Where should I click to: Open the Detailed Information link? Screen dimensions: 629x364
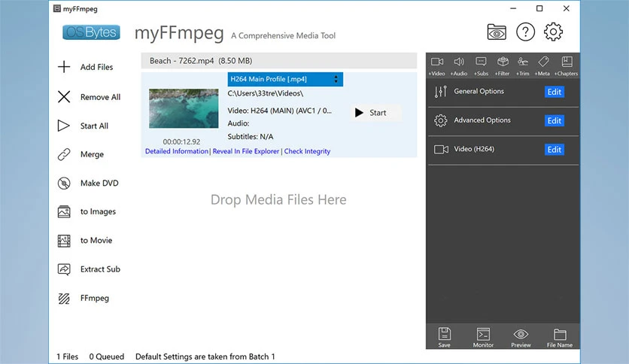coord(177,151)
